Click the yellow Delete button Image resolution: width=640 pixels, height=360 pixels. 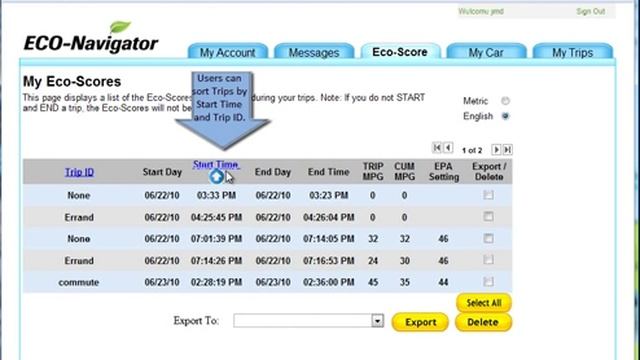pos(483,322)
